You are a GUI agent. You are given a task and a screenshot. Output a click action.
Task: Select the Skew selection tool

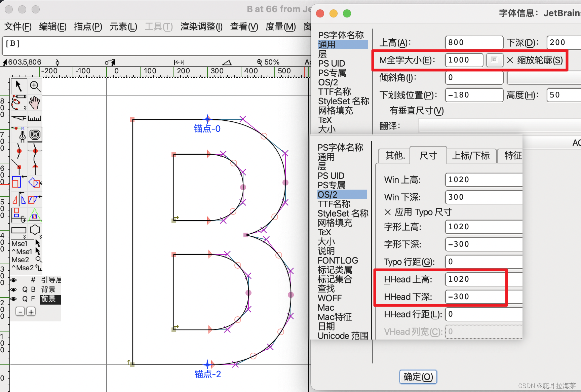(x=35, y=199)
